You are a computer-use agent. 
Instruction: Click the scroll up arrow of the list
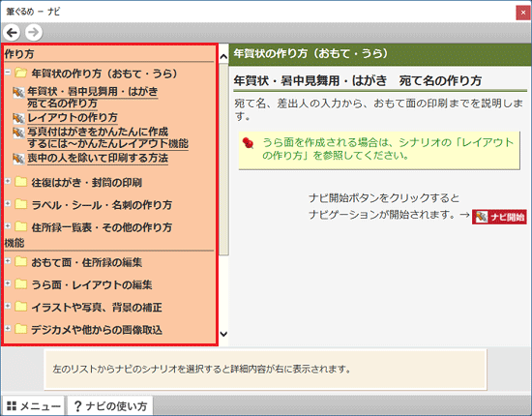(223, 56)
